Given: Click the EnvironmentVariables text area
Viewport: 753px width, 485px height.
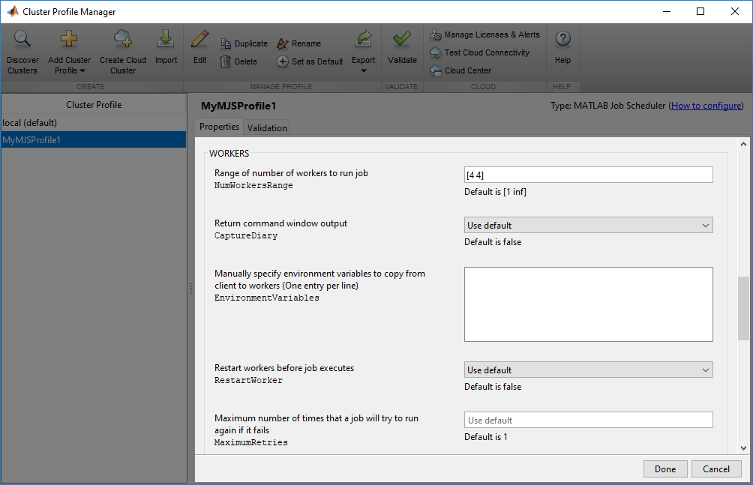Looking at the screenshot, I should tap(588, 304).
